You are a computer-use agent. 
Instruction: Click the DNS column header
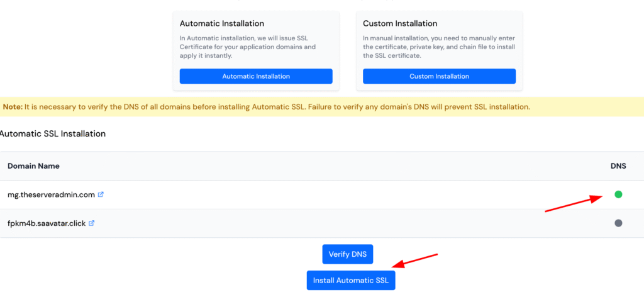pos(618,166)
